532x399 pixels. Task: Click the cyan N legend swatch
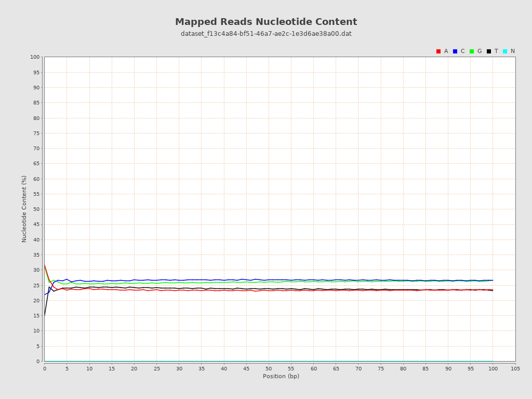[505, 51]
